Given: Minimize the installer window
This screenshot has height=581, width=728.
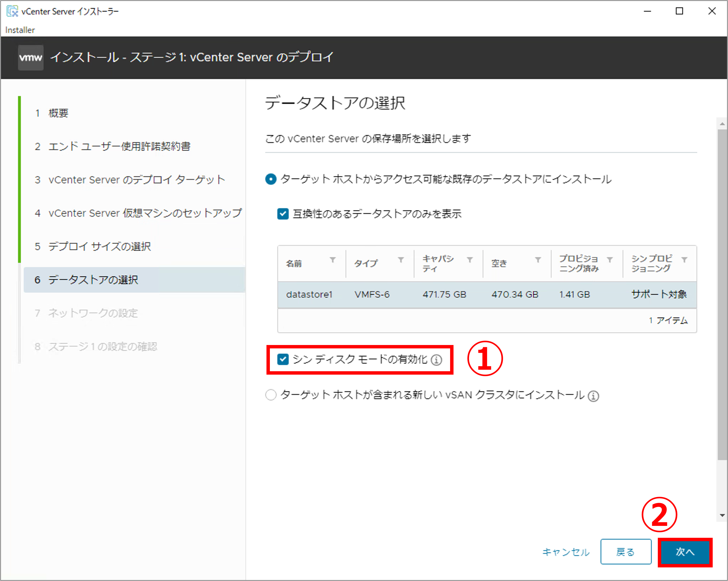Looking at the screenshot, I should 647,11.
